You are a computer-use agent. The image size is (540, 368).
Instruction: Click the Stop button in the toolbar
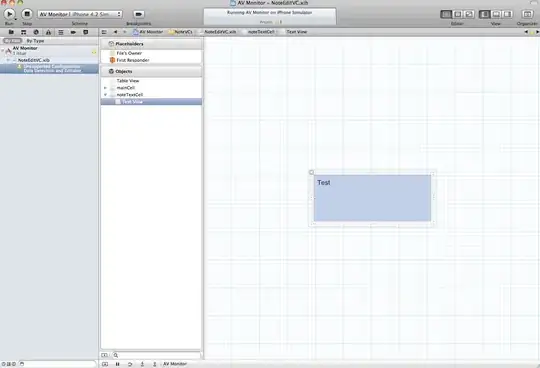coord(27,14)
